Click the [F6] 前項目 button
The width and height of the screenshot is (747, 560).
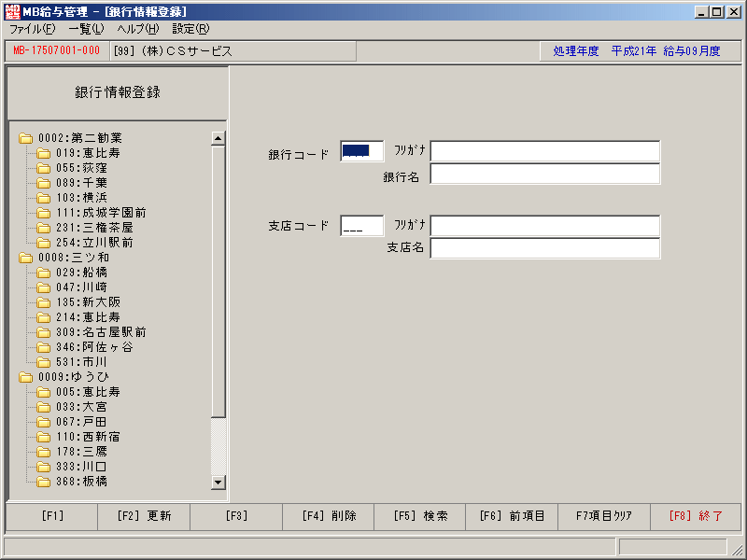click(512, 516)
